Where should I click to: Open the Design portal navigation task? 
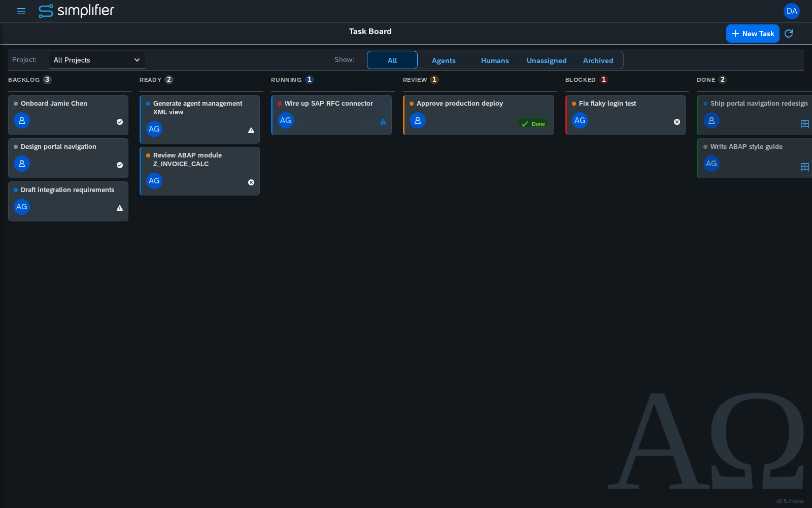pyautogui.click(x=68, y=158)
